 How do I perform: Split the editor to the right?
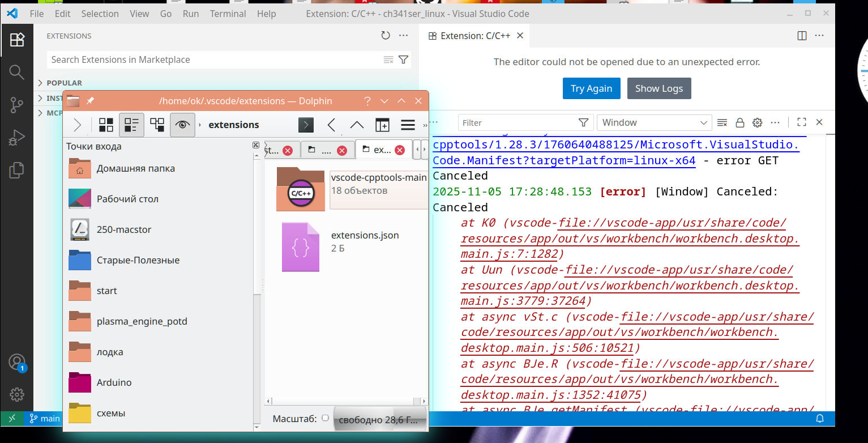[x=802, y=36]
